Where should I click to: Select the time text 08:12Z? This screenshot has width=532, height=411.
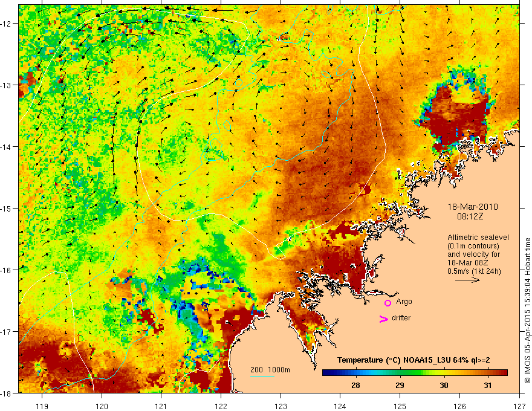[x=470, y=216]
